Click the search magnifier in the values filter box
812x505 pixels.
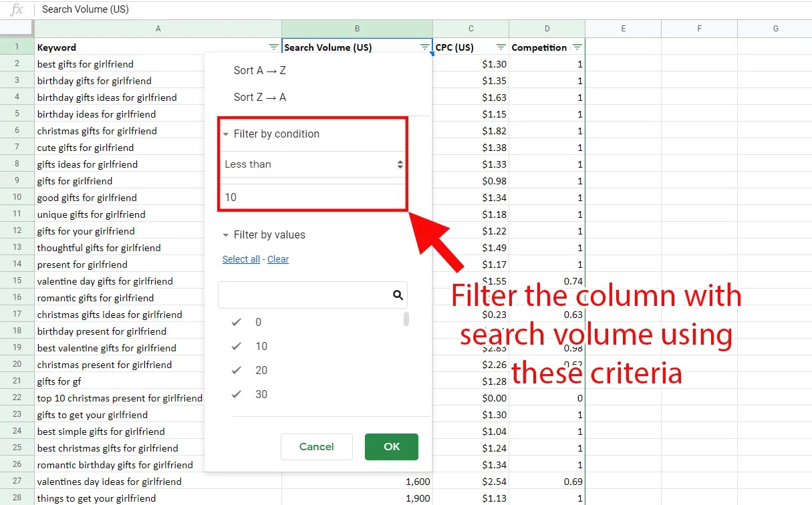pyautogui.click(x=398, y=295)
